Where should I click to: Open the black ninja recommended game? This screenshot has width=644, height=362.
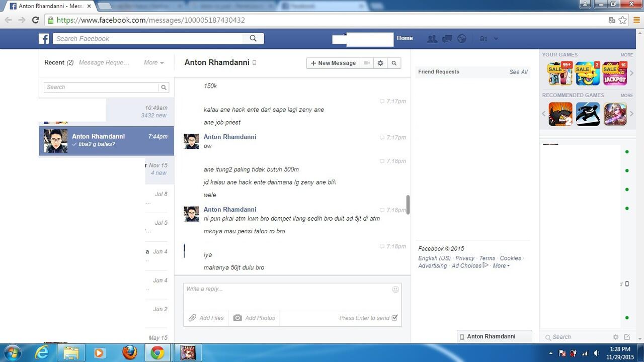pyautogui.click(x=588, y=114)
